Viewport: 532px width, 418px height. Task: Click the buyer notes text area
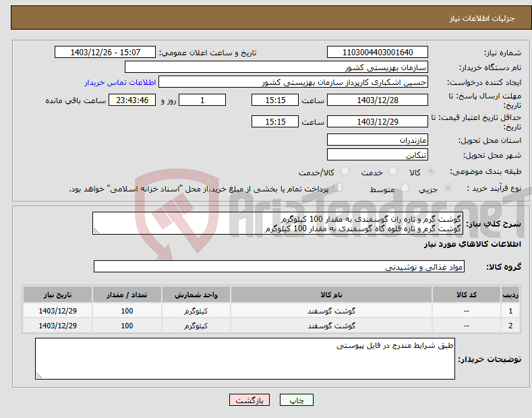[x=245, y=359]
